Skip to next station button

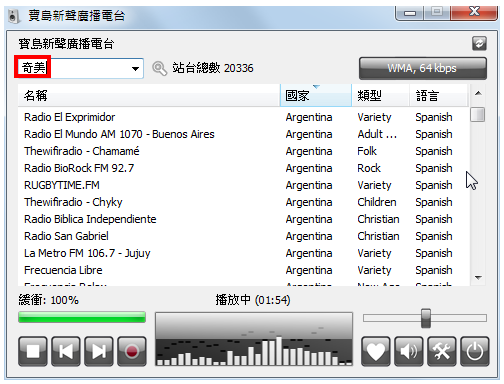pos(99,351)
